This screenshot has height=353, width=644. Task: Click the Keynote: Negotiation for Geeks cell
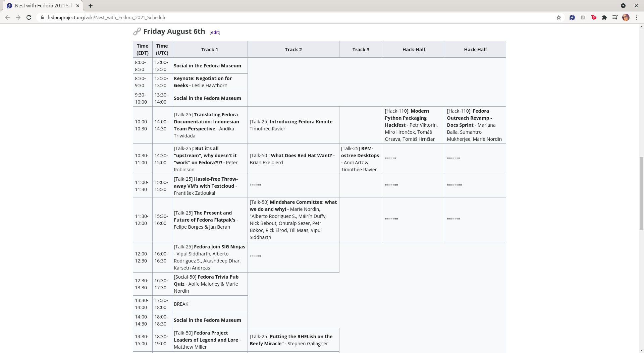point(210,82)
